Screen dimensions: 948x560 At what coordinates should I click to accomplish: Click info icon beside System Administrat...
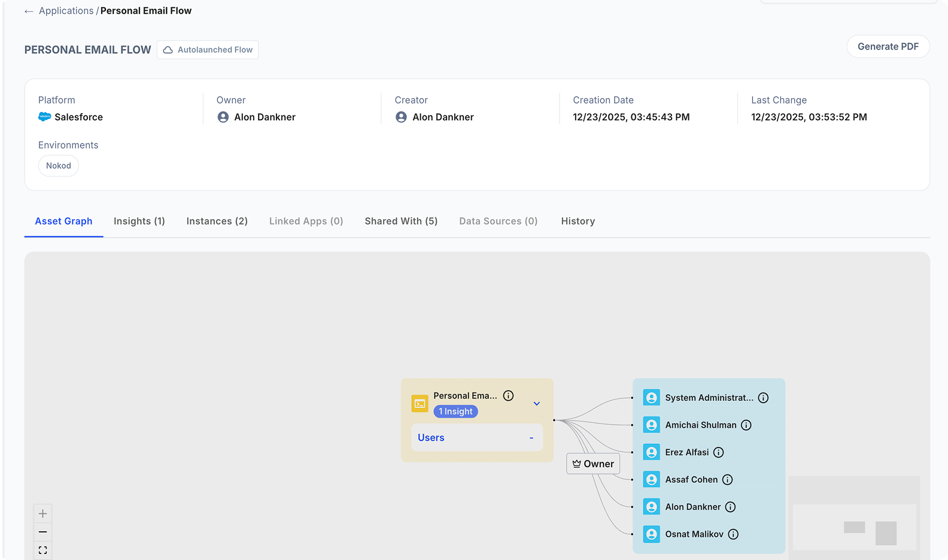pyautogui.click(x=763, y=398)
